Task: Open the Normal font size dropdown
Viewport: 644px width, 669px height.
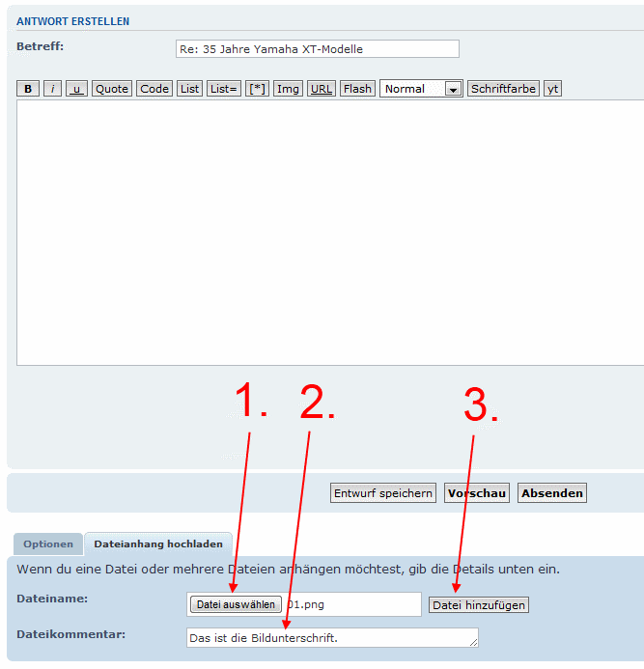Action: 421,89
